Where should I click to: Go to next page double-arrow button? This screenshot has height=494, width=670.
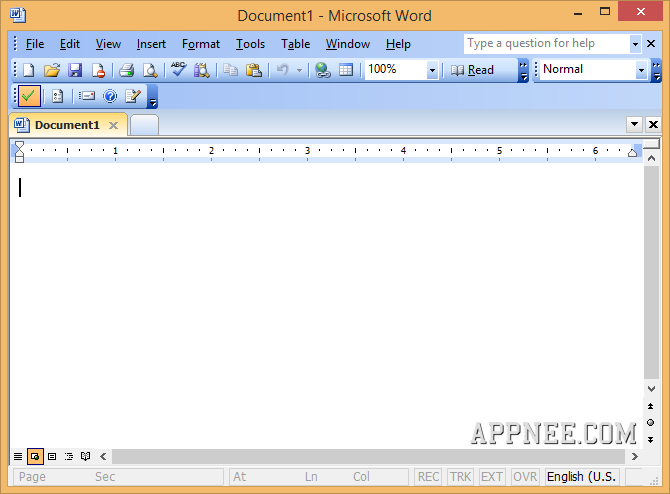click(x=650, y=440)
